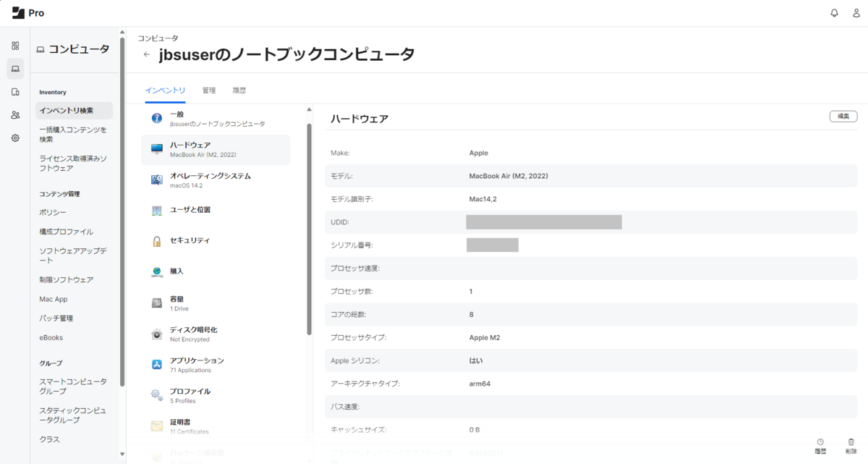Click the inventory category list scrollbar
Image resolution: width=868 pixels, height=464 pixels.
(310, 229)
